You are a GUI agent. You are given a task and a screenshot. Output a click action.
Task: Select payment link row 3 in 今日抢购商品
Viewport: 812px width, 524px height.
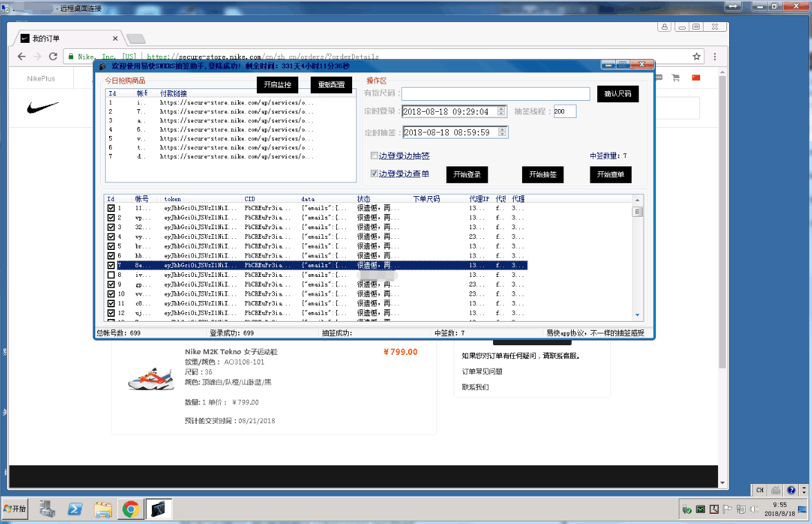(231, 121)
